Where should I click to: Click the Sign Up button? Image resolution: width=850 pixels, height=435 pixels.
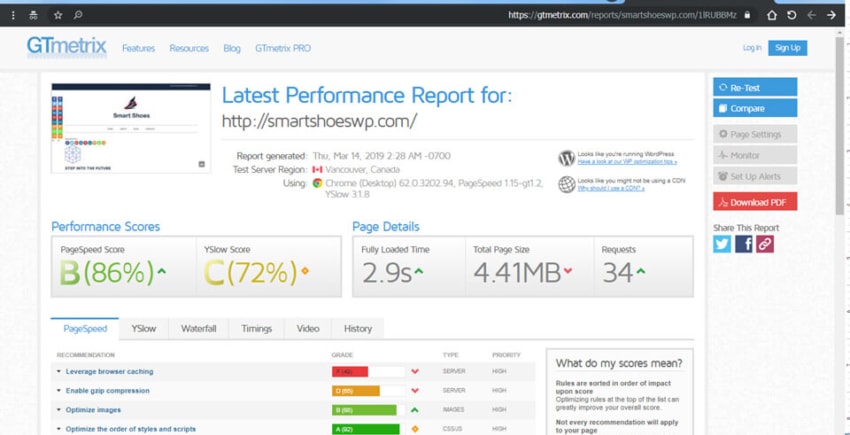[x=788, y=48]
